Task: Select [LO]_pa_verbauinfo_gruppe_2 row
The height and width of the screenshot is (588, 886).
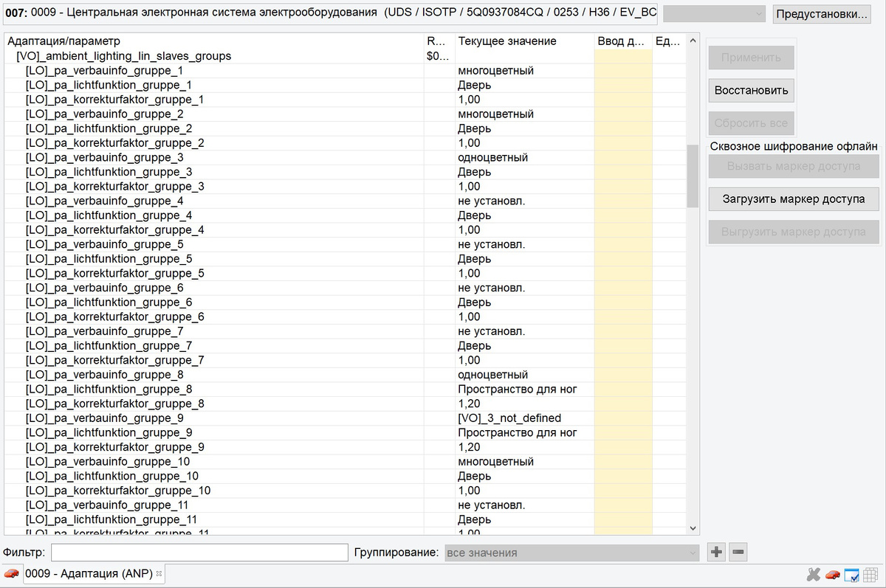Action: tap(345, 114)
